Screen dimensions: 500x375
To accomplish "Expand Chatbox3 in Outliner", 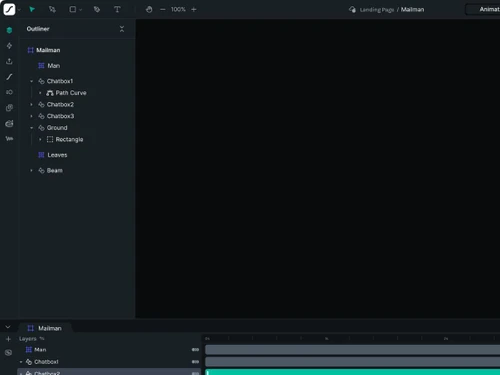I will point(32,116).
